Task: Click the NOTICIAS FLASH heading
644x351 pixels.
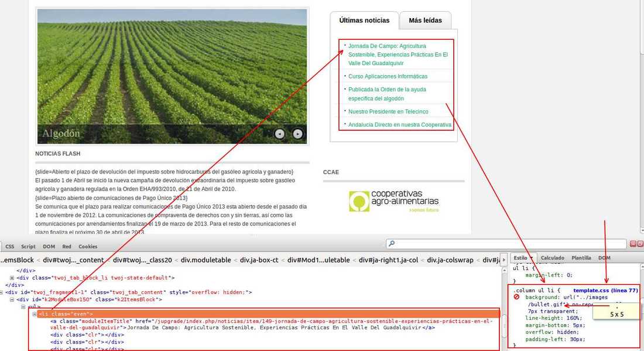Action: (58, 154)
